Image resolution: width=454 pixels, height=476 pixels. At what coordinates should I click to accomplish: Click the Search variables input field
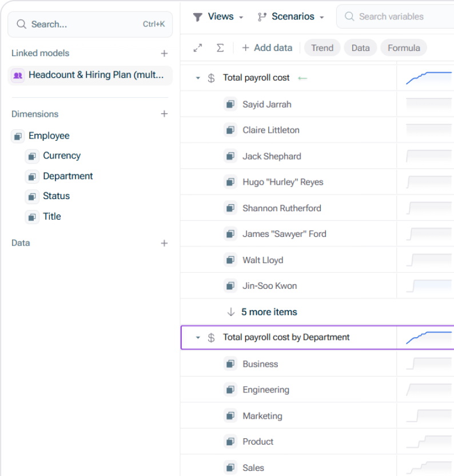[x=400, y=17]
